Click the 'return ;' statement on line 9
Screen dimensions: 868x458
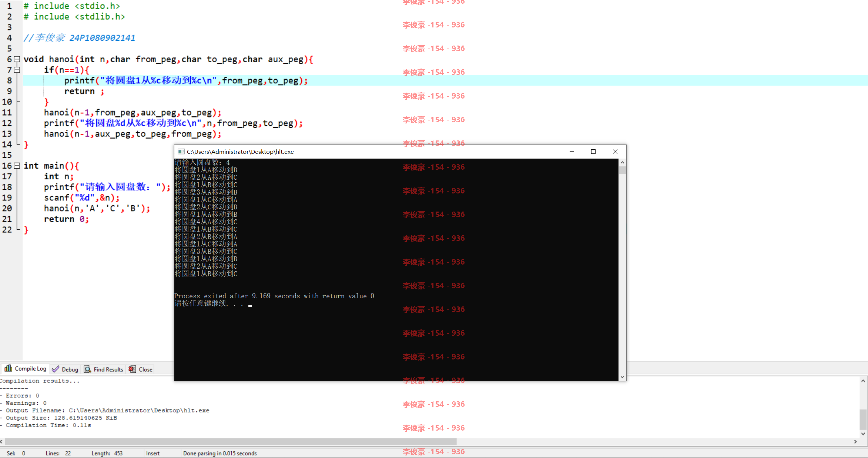[84, 92]
